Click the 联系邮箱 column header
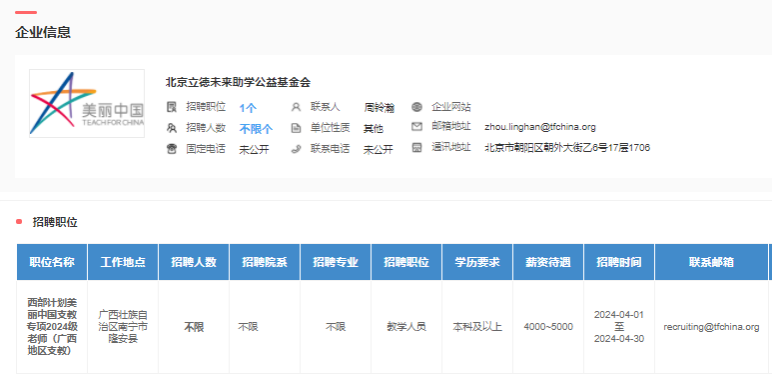 point(711,262)
